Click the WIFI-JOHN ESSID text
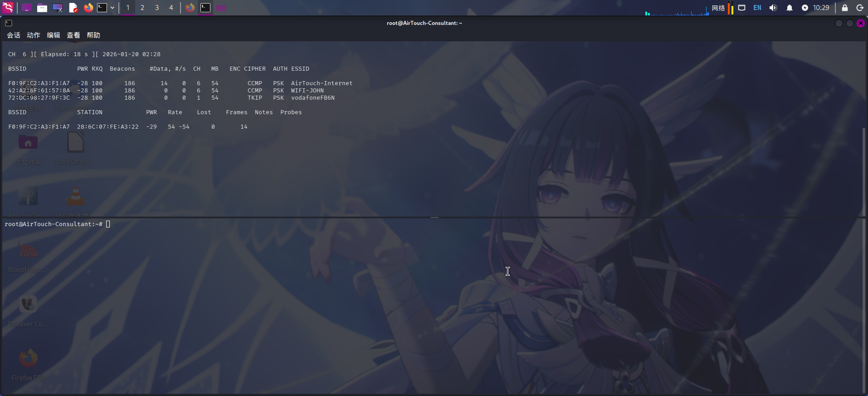The width and height of the screenshot is (868, 396). tap(307, 91)
